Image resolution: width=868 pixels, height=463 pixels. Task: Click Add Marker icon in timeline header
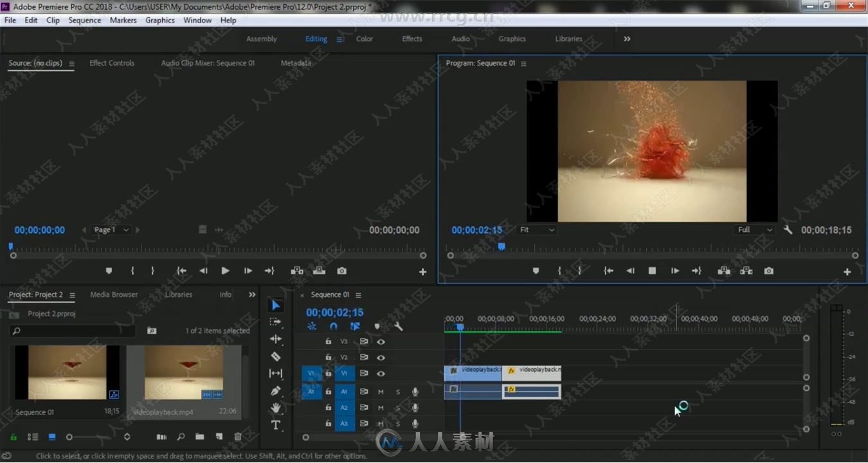tap(377, 327)
